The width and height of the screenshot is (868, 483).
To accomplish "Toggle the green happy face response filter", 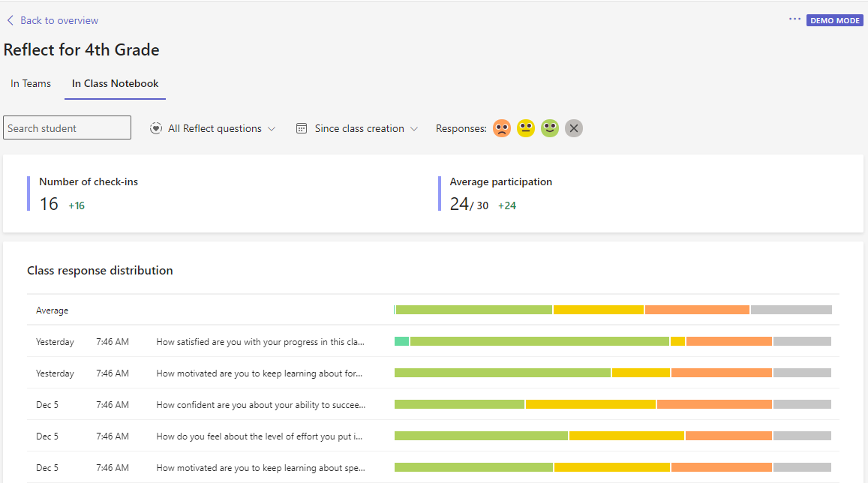I will pyautogui.click(x=550, y=128).
